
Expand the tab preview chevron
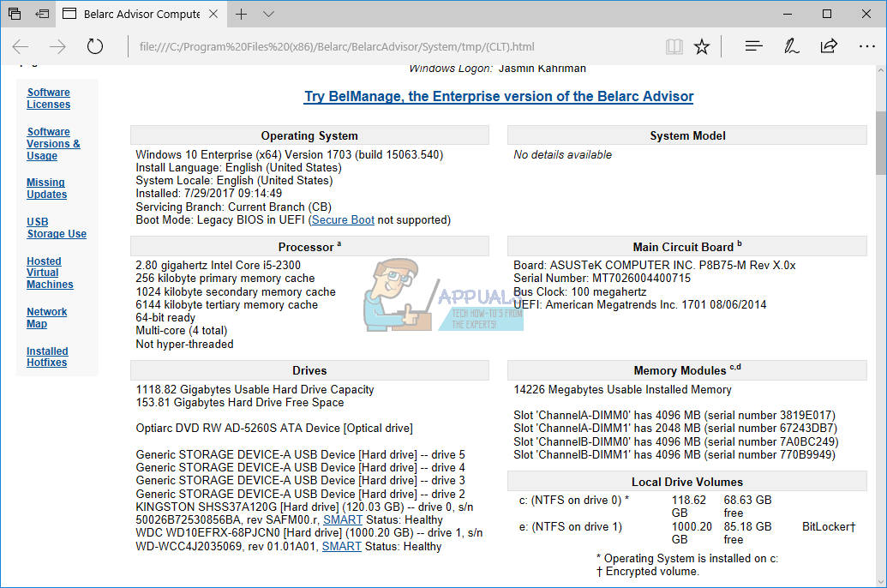tap(268, 15)
